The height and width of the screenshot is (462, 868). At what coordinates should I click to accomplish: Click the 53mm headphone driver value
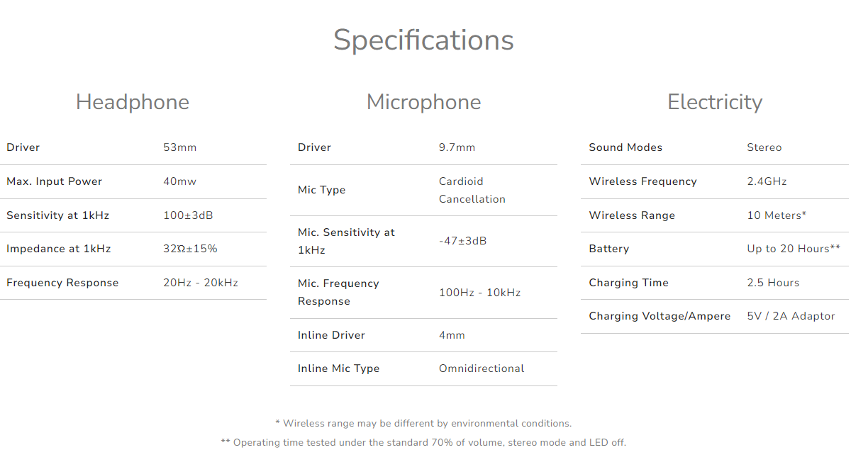(180, 147)
